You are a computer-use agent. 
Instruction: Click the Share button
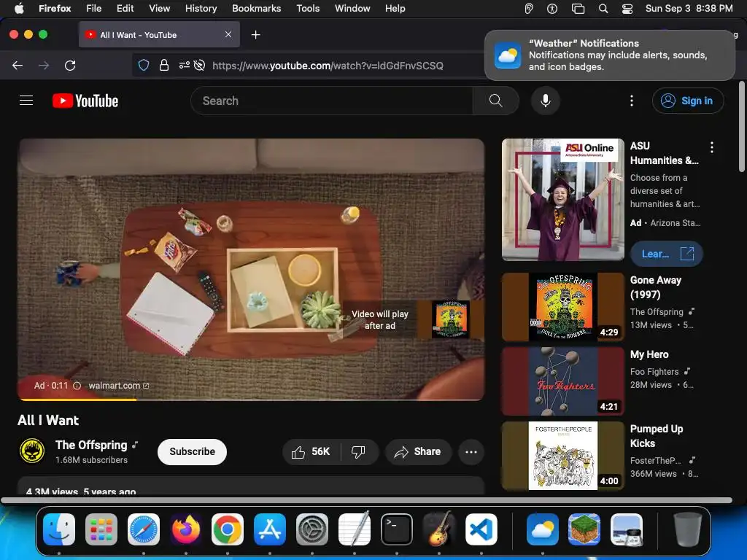coord(418,451)
